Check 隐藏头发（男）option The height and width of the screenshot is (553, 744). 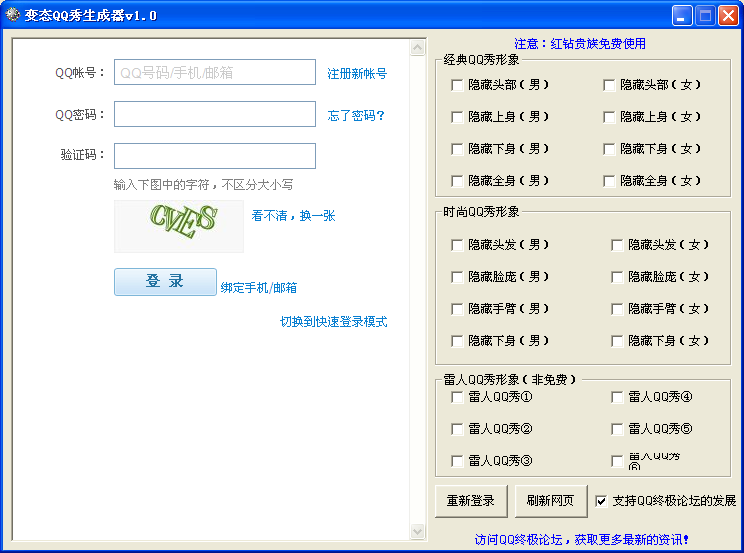tap(457, 245)
